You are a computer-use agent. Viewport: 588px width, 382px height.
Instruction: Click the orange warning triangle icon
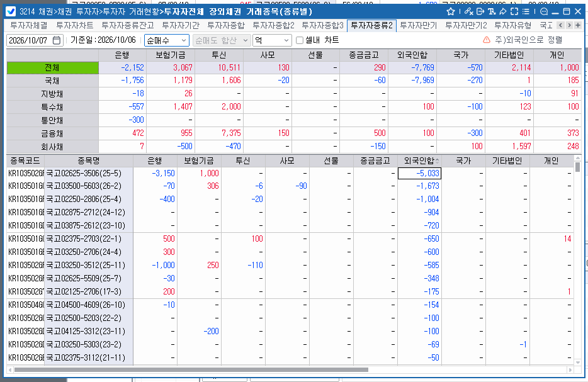(487, 40)
